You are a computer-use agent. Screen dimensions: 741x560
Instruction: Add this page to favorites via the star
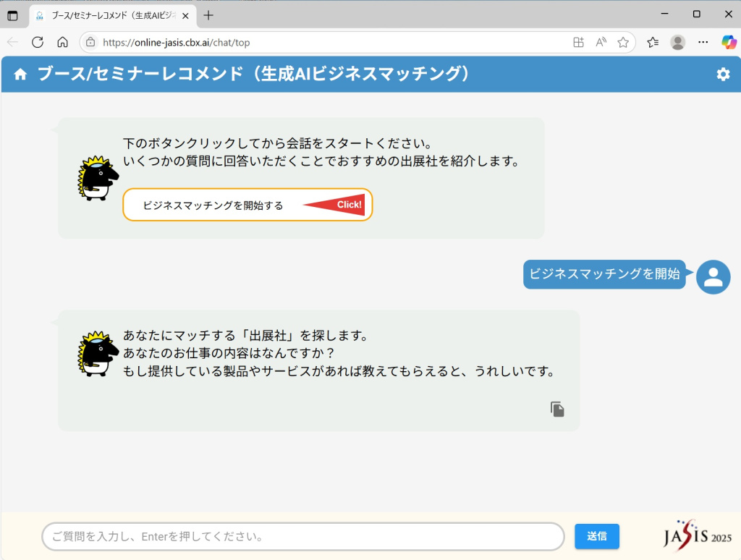[x=623, y=42]
